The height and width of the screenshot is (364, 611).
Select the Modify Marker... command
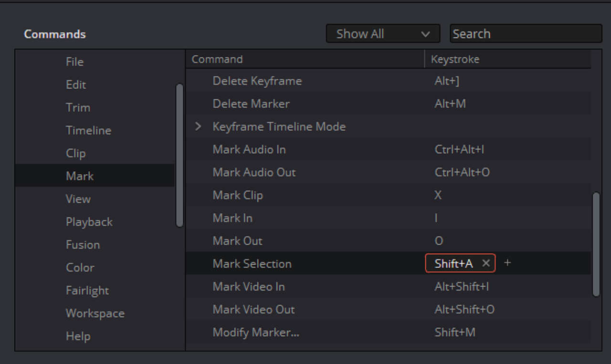tap(256, 333)
